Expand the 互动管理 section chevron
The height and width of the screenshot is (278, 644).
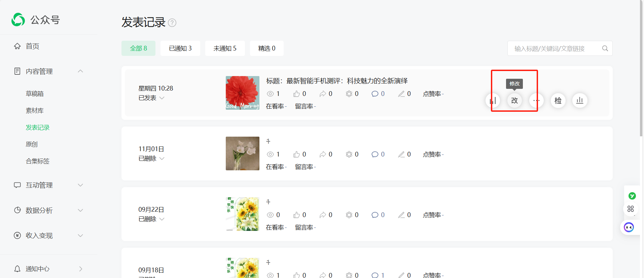tap(80, 185)
